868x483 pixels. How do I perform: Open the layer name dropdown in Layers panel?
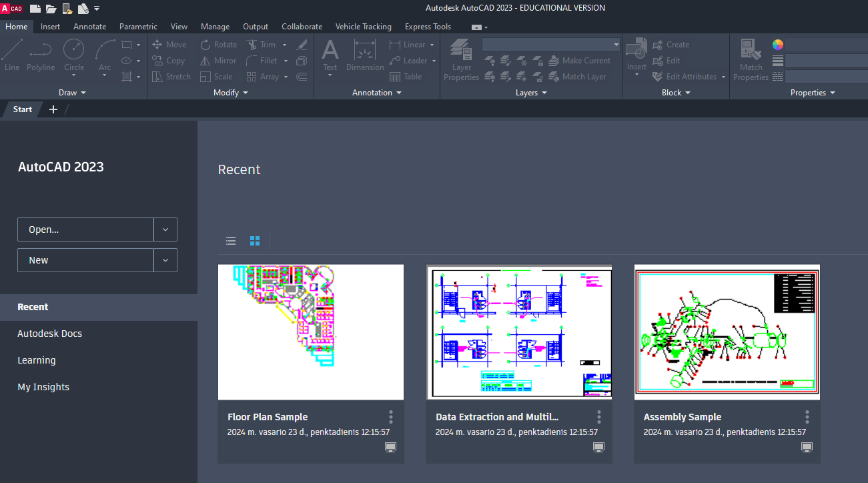point(551,45)
